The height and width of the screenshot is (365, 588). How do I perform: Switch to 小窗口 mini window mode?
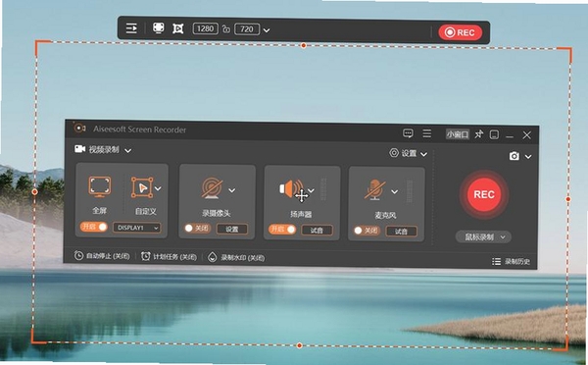(458, 134)
